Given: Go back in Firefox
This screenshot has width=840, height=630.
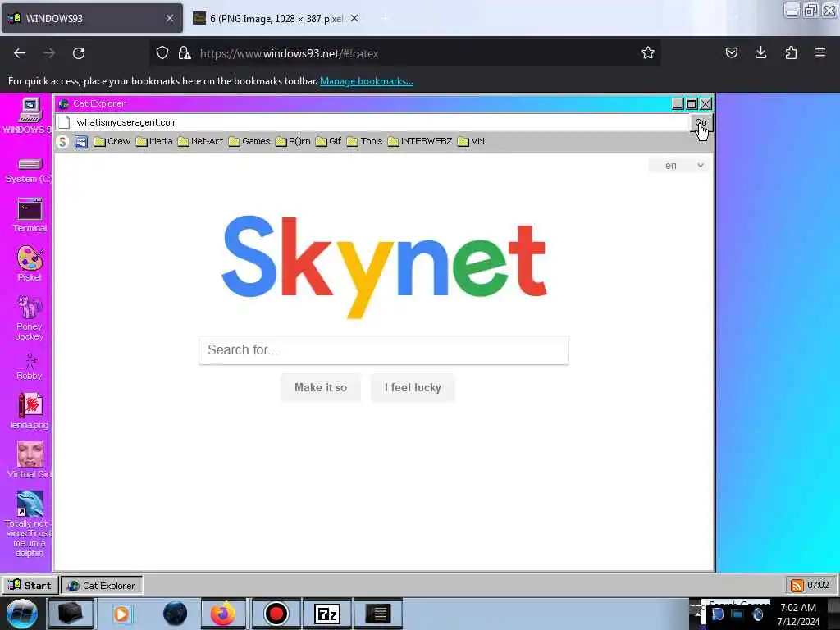Looking at the screenshot, I should [20, 53].
